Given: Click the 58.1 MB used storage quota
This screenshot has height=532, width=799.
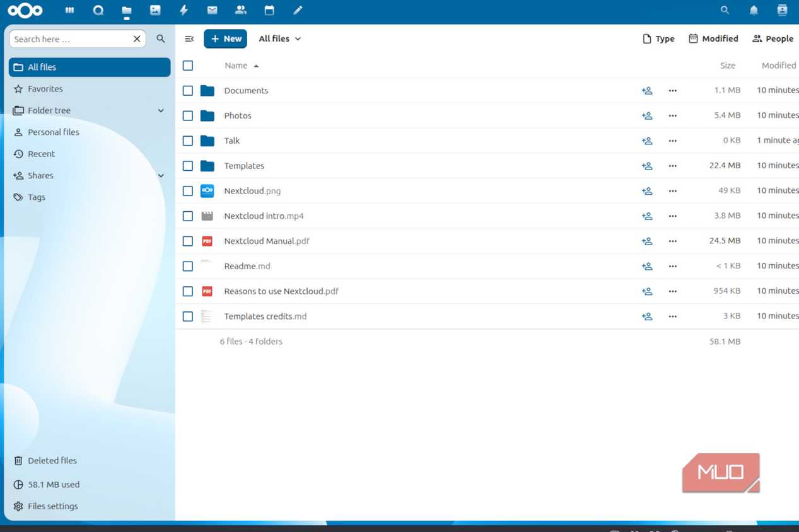Looking at the screenshot, I should pos(90,485).
